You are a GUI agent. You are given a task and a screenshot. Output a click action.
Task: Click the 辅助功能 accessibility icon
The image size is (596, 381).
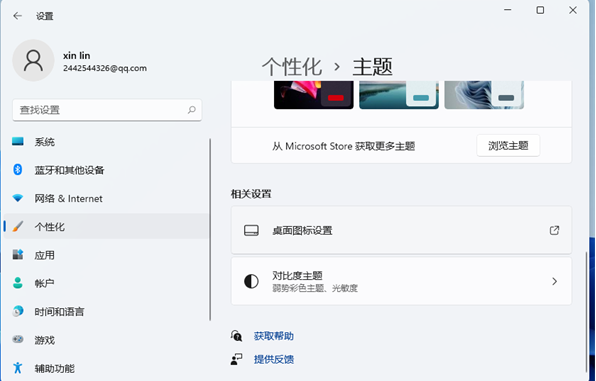coord(17,368)
